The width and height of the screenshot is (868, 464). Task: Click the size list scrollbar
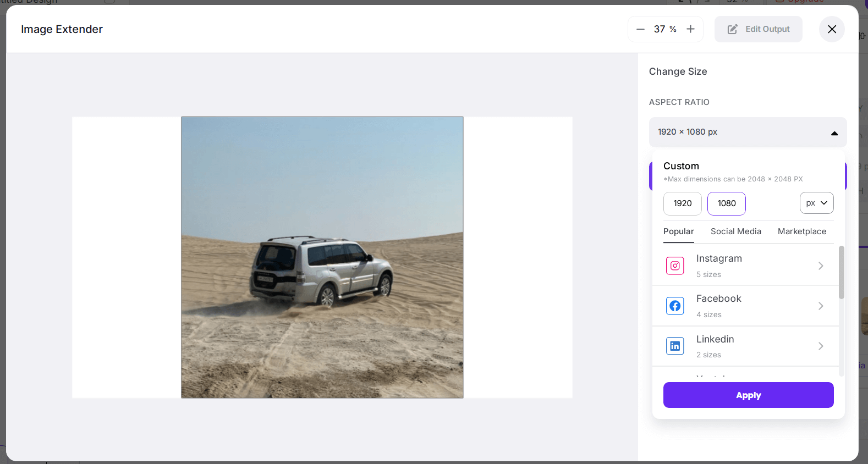click(841, 273)
